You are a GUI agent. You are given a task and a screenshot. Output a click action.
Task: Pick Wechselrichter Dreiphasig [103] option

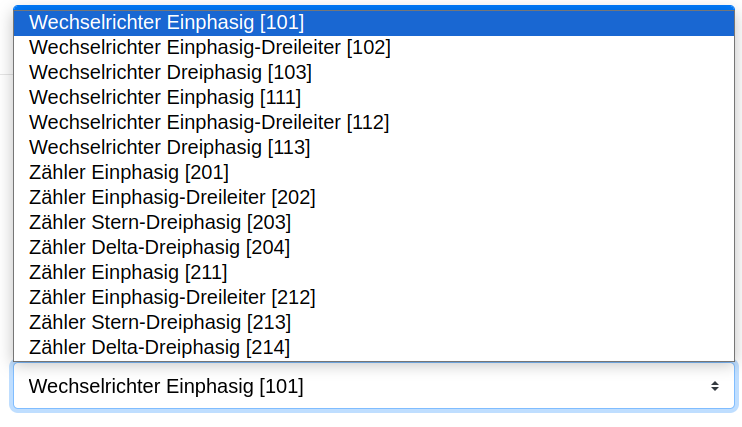[374, 72]
